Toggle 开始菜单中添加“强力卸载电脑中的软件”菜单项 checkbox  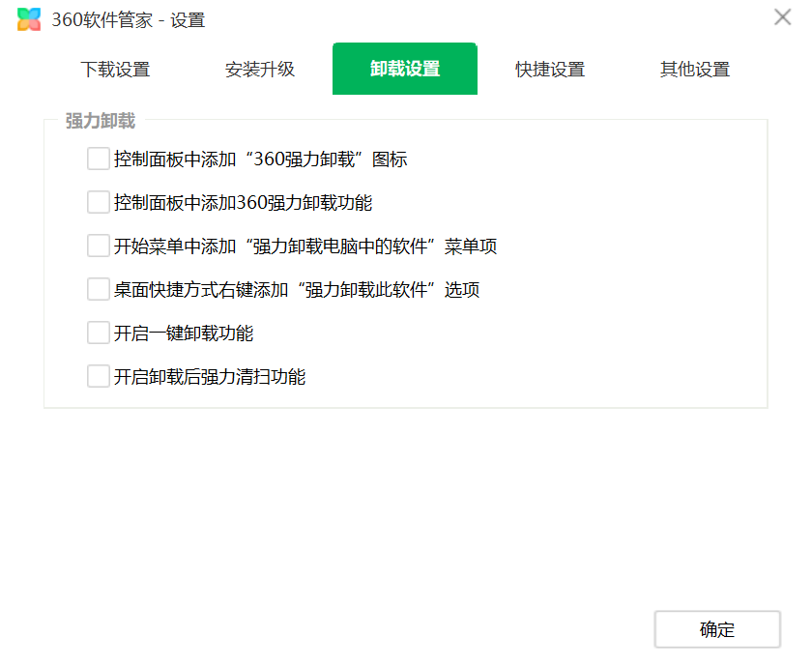98,246
